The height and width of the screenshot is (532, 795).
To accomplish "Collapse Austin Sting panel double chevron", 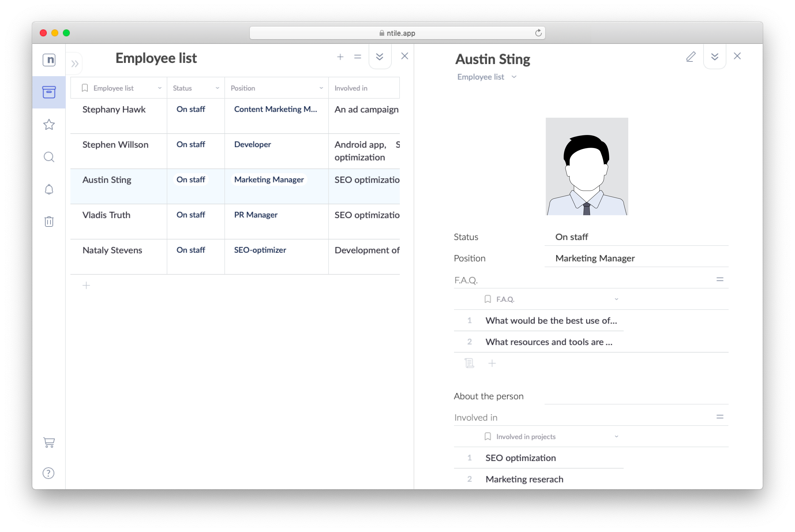I will 715,57.
